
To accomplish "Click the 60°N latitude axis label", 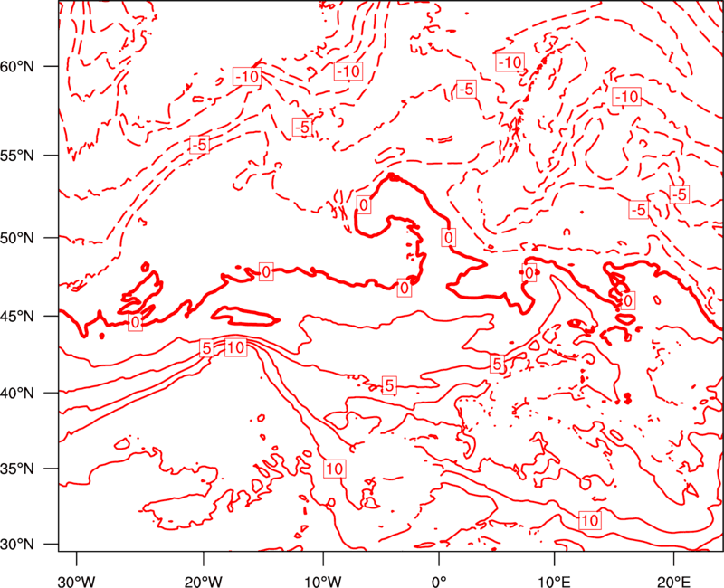I will (x=17, y=66).
